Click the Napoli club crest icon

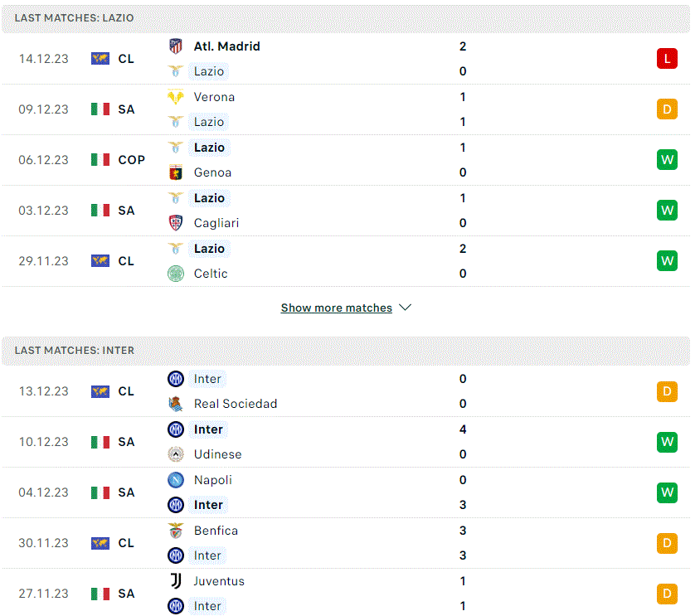pos(176,480)
